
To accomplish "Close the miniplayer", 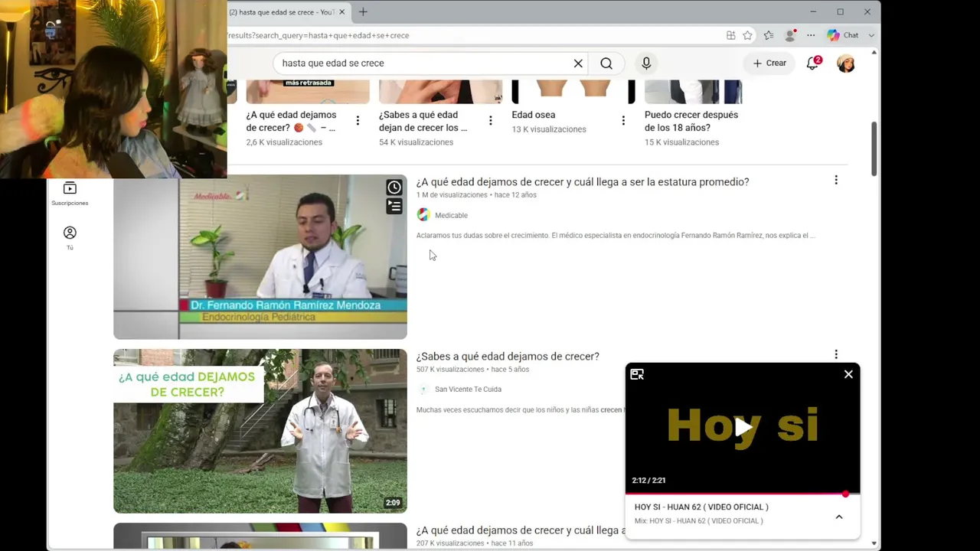I will coord(848,374).
